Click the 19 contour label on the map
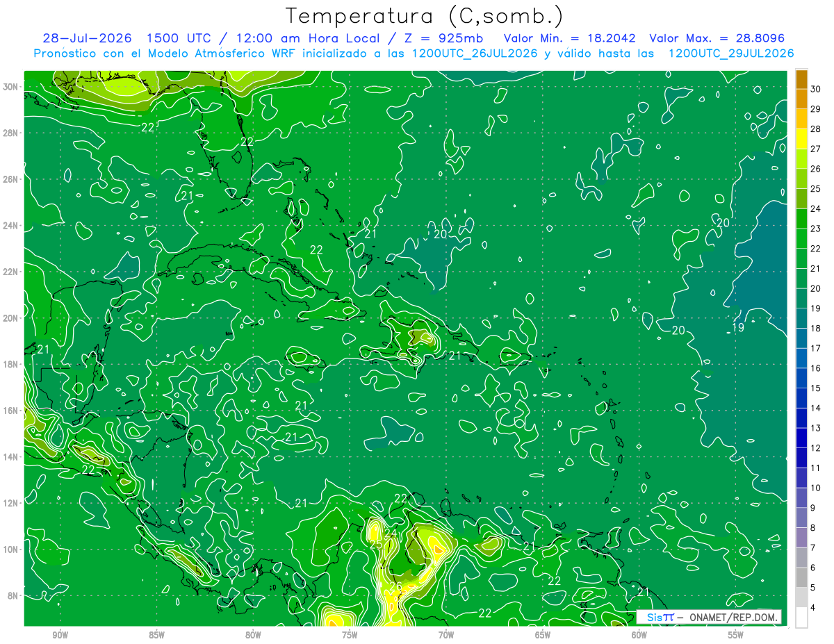This screenshot has width=834, height=644. tap(738, 327)
